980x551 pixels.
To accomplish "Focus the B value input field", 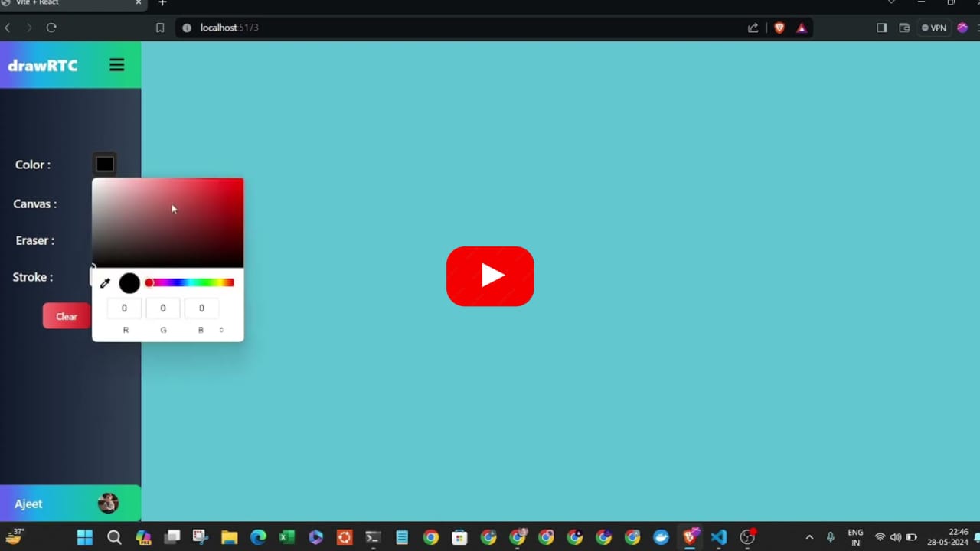I will click(201, 308).
